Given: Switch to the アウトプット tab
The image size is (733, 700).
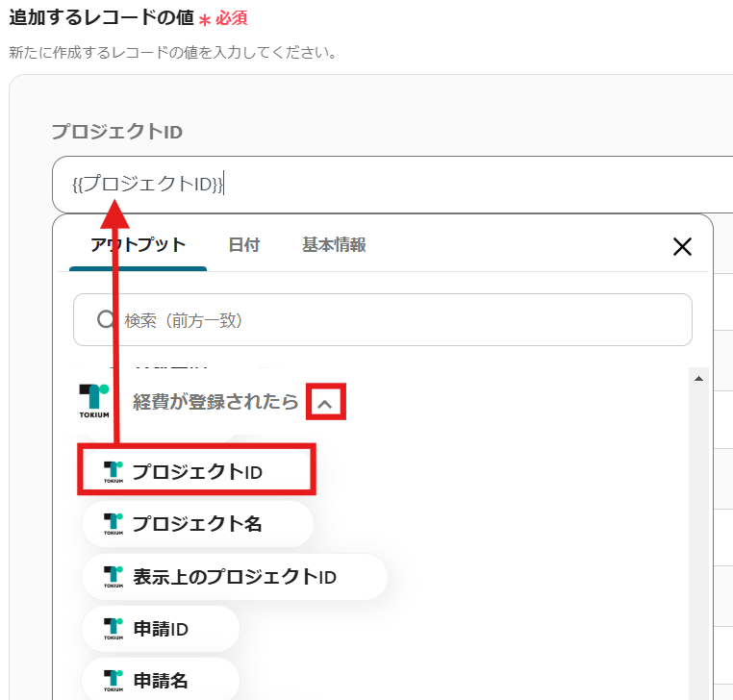Looking at the screenshot, I should [138, 245].
